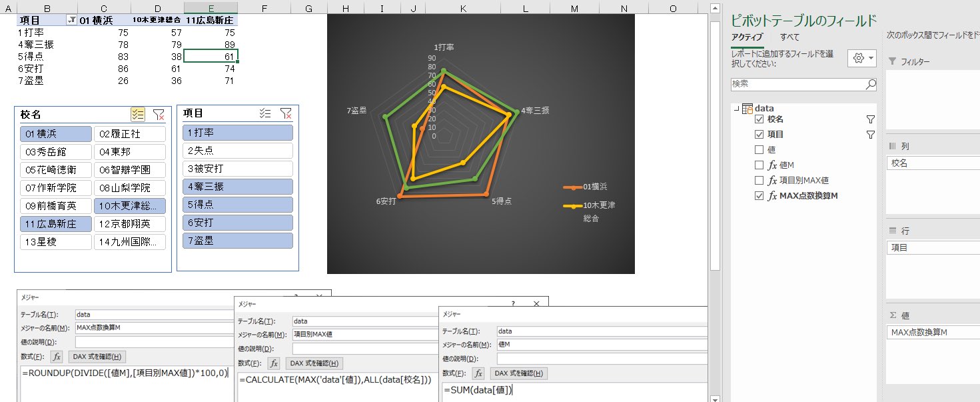This screenshot has height=402, width=980.
Task: Select 3被安打 in 項目 slicer
Action: [238, 169]
